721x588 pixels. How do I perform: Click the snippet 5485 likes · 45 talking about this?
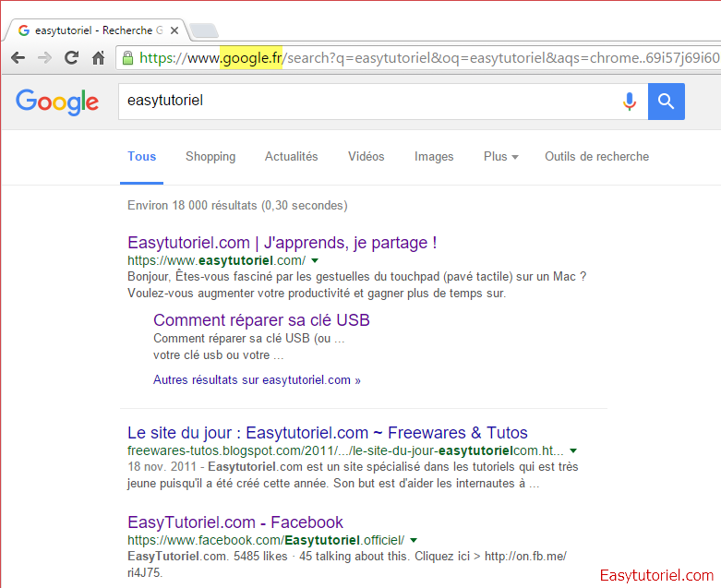(x=321, y=557)
